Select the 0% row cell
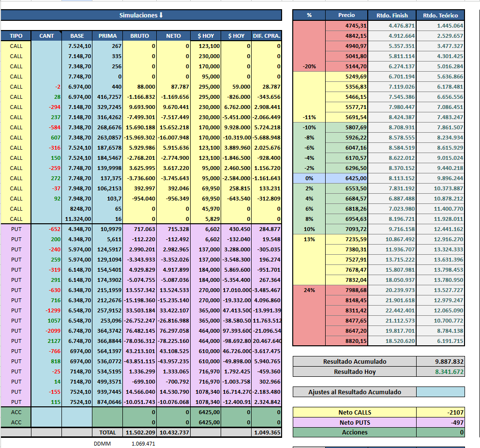 pos(309,178)
